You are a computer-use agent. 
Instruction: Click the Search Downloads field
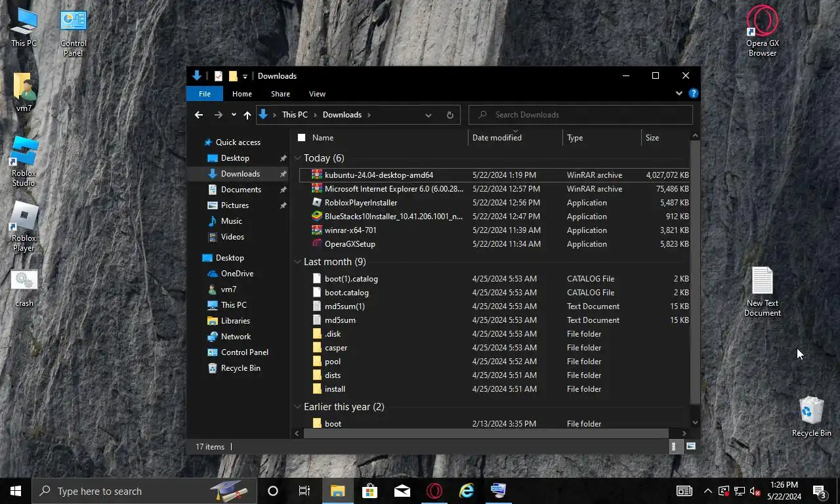click(581, 115)
